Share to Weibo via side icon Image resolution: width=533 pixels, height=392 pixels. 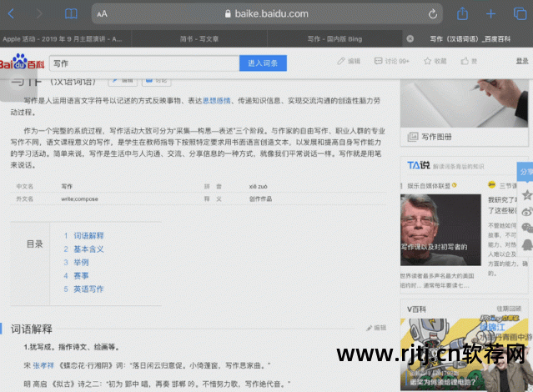527,212
